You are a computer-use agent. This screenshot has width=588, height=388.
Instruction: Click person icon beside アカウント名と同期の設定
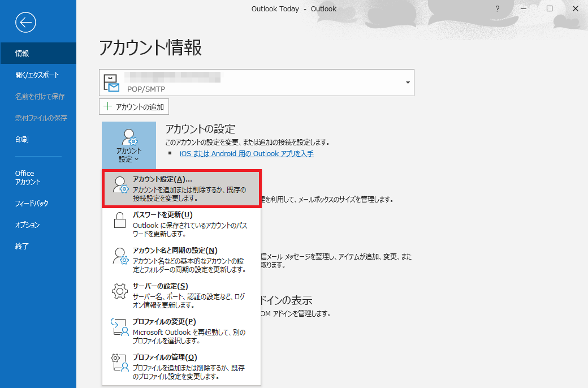pyautogui.click(x=121, y=256)
